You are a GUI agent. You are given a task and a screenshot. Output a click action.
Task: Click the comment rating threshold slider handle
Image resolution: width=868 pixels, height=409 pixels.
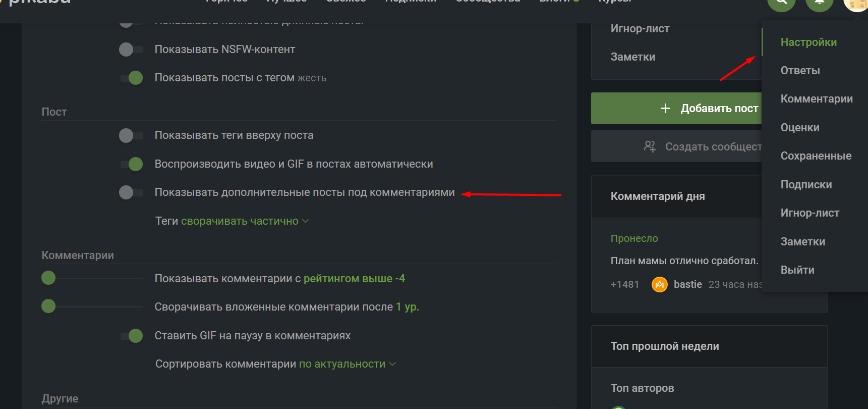pyautogui.click(x=48, y=278)
